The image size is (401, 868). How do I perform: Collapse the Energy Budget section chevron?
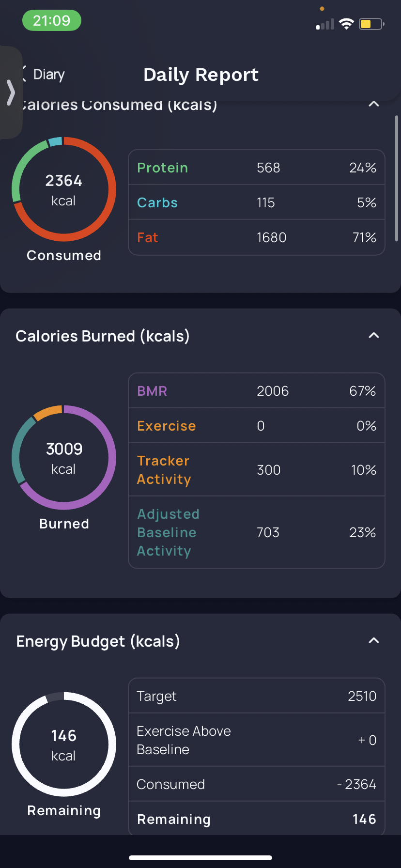[373, 641]
